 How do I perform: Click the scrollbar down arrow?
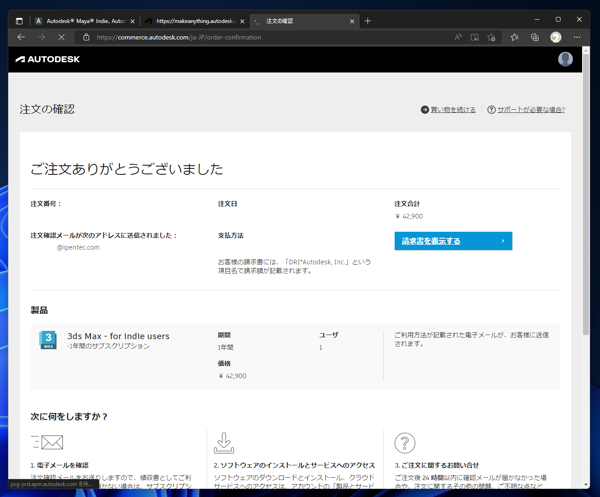pyautogui.click(x=586, y=485)
